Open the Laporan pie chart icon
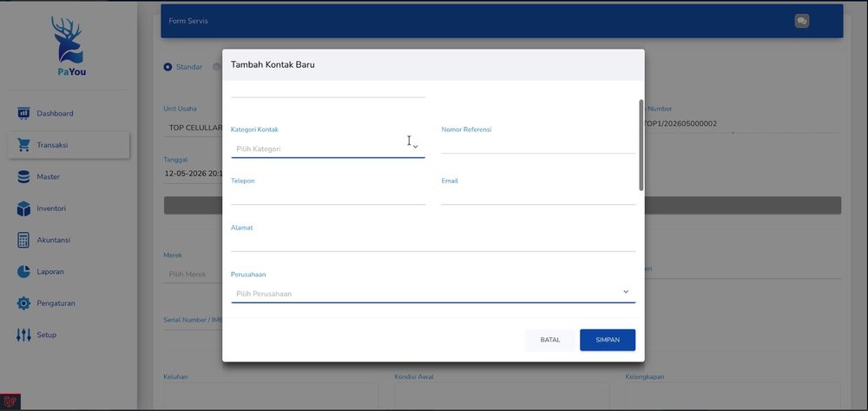868x411 pixels. point(23,271)
